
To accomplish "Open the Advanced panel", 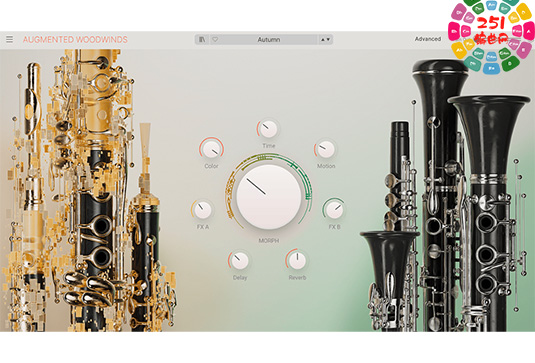I will (428, 39).
